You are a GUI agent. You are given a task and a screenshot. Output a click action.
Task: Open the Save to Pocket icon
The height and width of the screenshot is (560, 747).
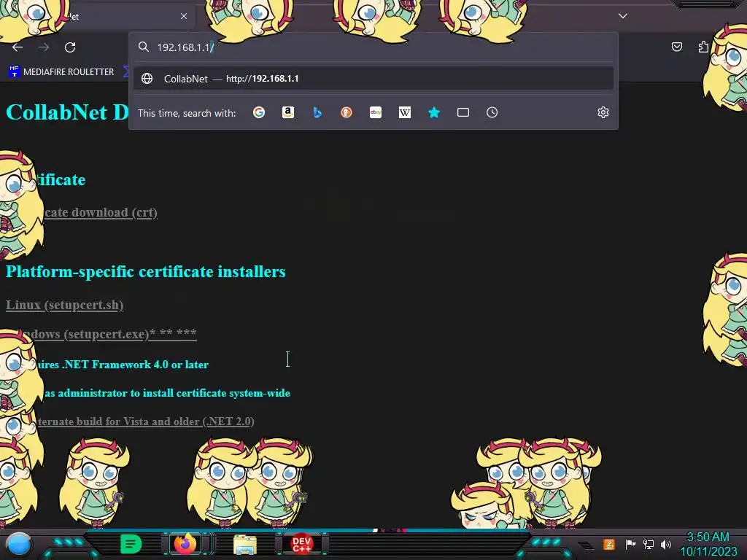click(676, 47)
